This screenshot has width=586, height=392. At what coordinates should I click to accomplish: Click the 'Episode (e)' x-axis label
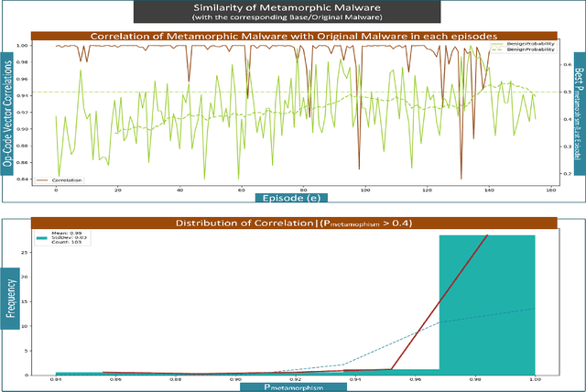[x=293, y=197]
